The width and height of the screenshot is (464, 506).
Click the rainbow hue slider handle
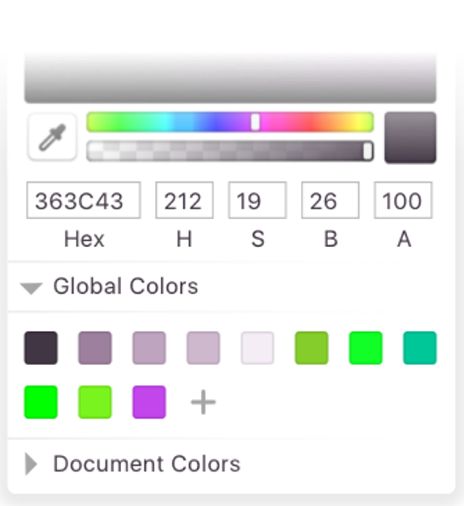255,122
